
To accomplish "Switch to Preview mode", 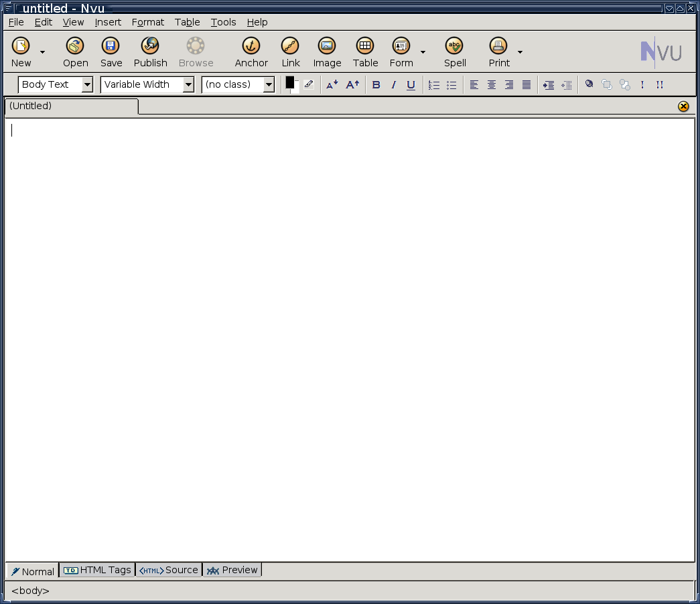I will tap(232, 570).
